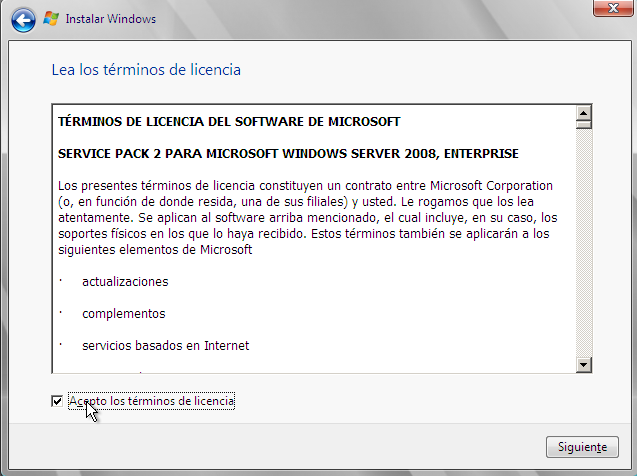Click the "actualizaciones" list item
The image size is (637, 476).
pos(125,282)
